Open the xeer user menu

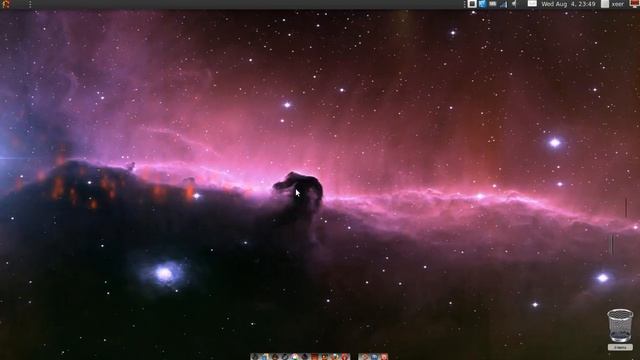612,4
